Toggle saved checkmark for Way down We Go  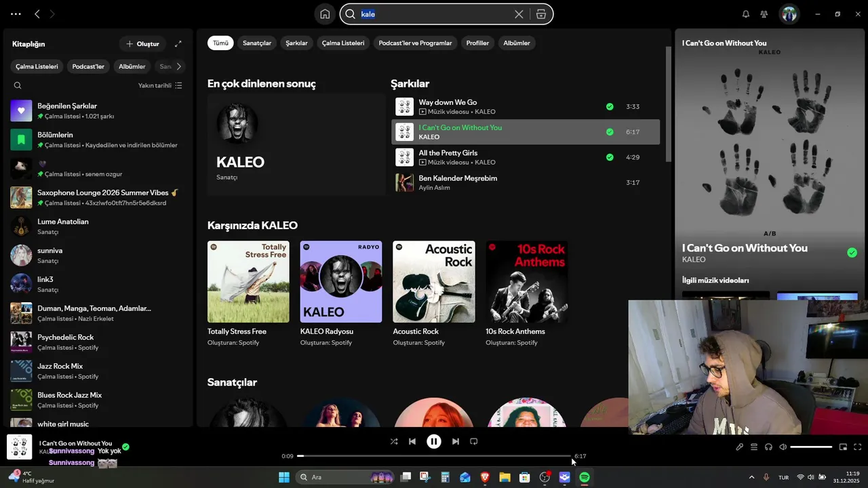point(610,106)
